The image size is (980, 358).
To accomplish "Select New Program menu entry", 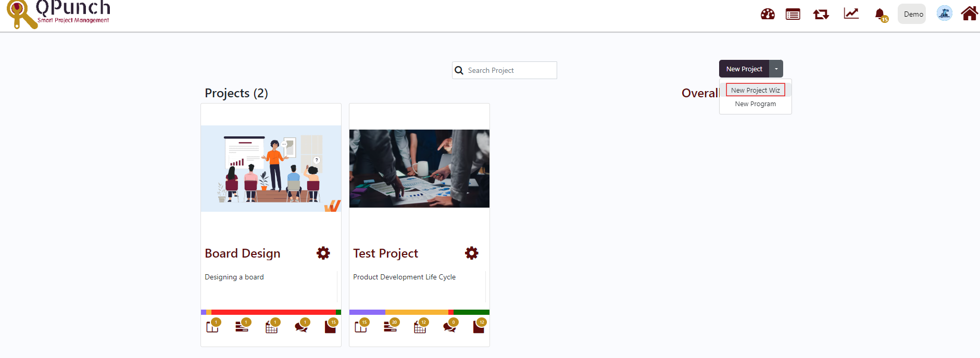I will [756, 104].
